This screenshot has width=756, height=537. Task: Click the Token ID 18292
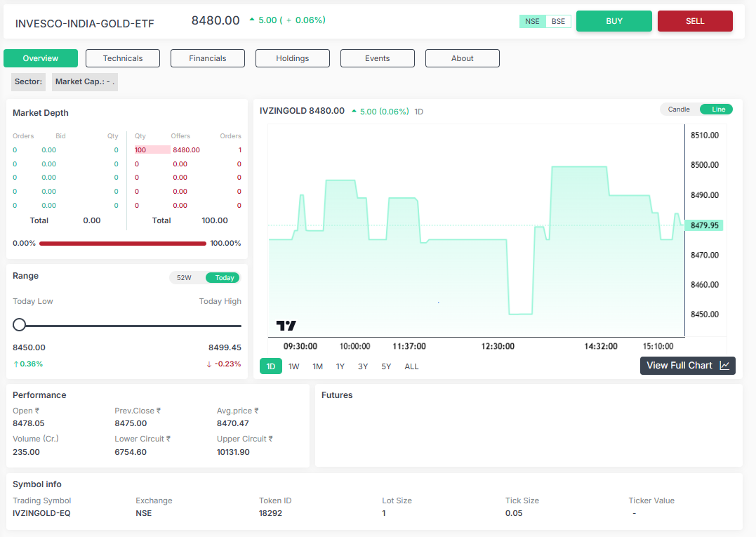click(x=270, y=513)
